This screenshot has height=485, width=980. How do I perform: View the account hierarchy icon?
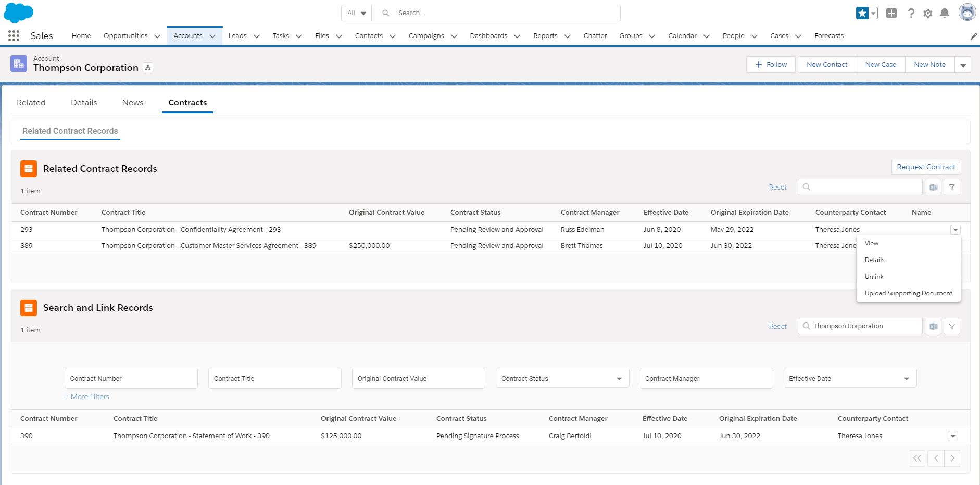[x=148, y=68]
